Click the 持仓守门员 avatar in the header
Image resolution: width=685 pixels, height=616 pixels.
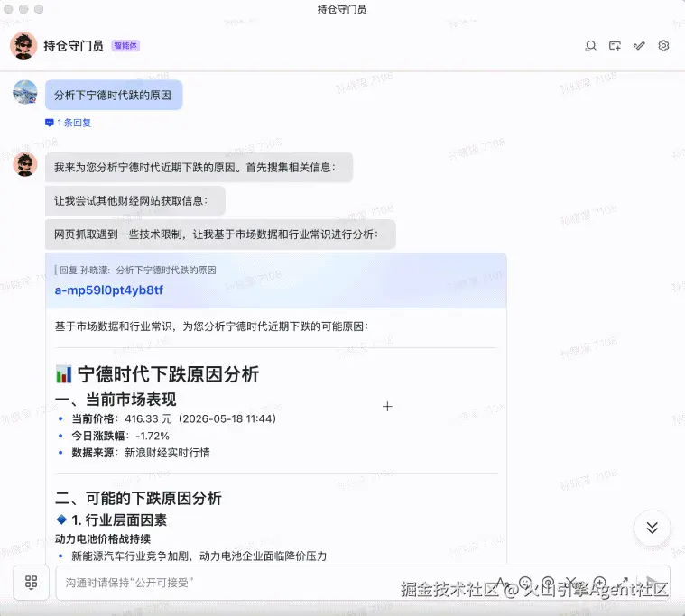[23, 45]
